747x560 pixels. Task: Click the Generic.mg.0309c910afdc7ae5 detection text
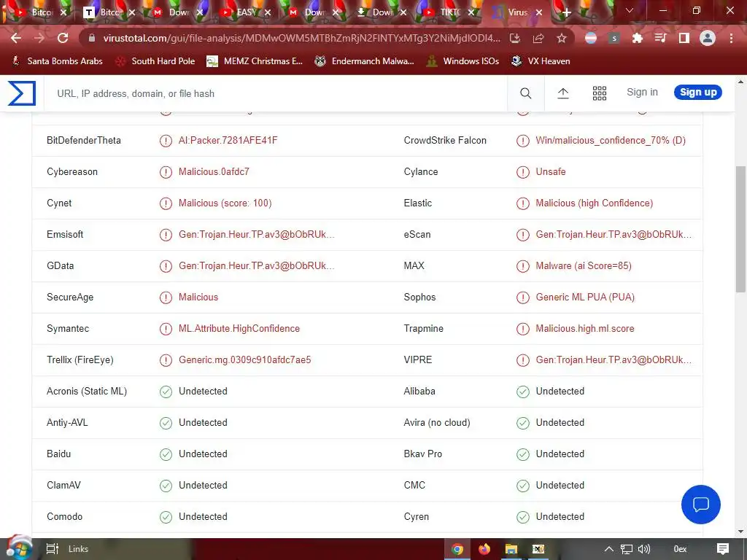pyautogui.click(x=245, y=360)
